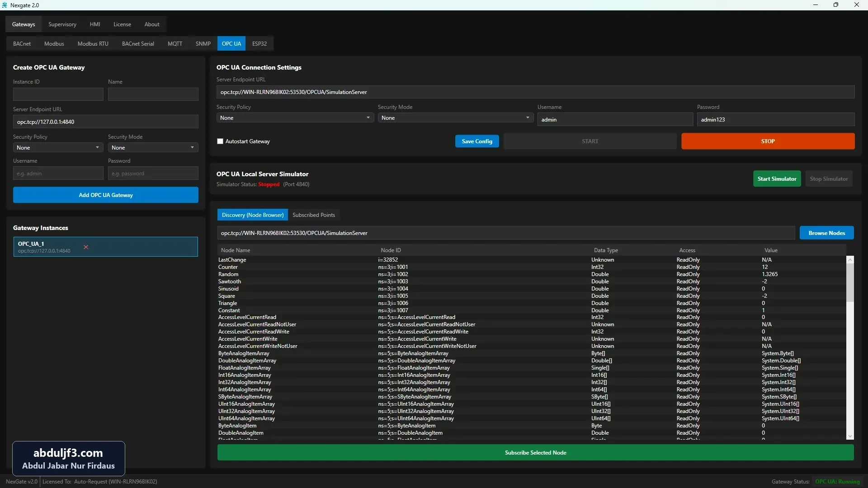Select the Sinusoid node row
868x488 pixels.
coord(531,289)
